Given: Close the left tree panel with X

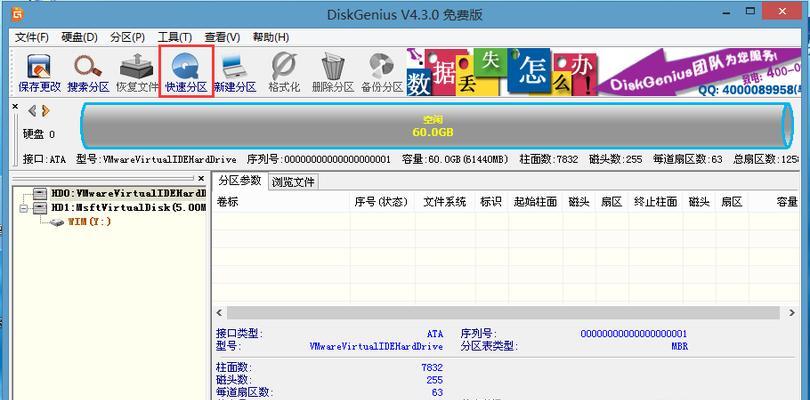Looking at the screenshot, I should click(201, 178).
